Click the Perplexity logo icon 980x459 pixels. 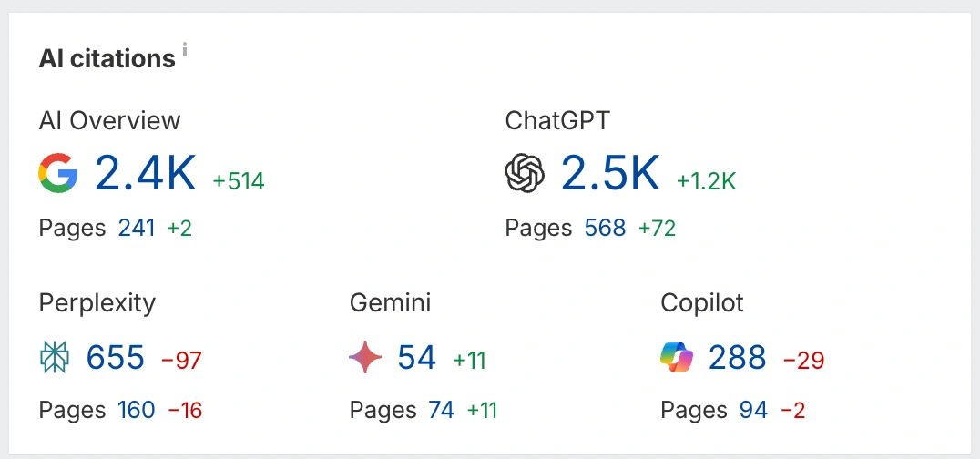(55, 358)
